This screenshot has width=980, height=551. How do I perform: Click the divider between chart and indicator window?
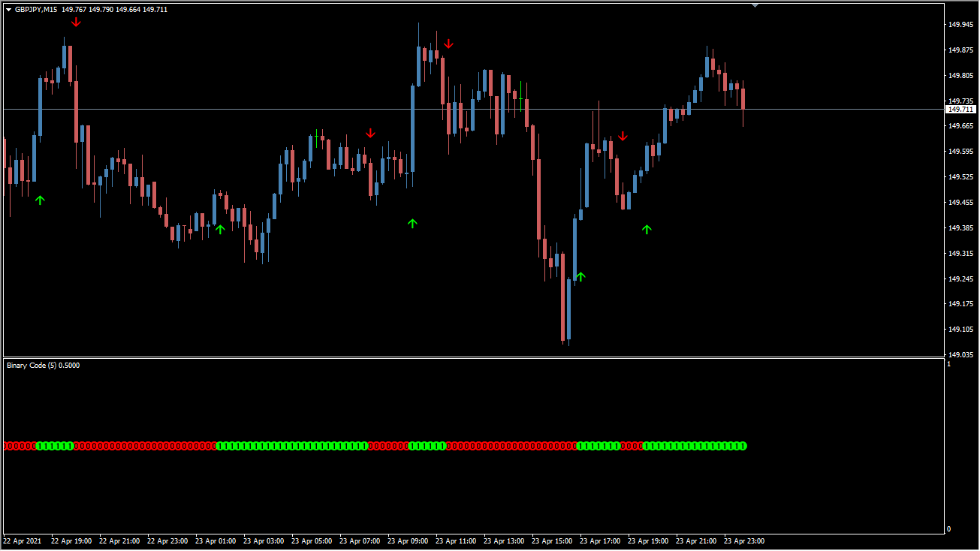tap(473, 357)
